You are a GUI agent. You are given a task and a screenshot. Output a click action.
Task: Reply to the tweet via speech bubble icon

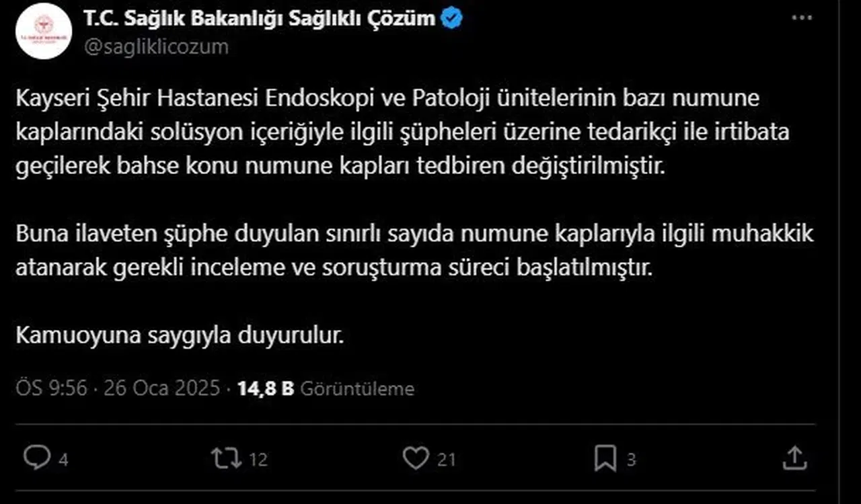pyautogui.click(x=37, y=458)
